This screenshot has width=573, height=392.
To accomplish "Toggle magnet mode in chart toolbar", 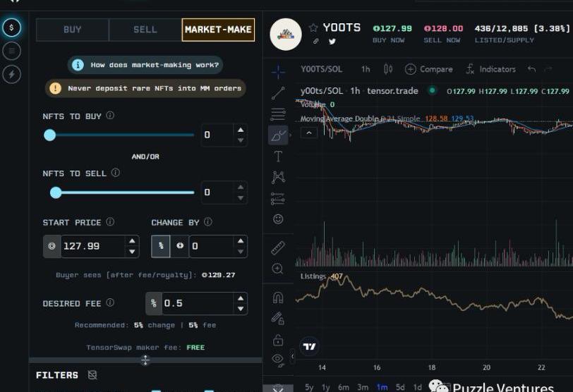I will click(278, 298).
